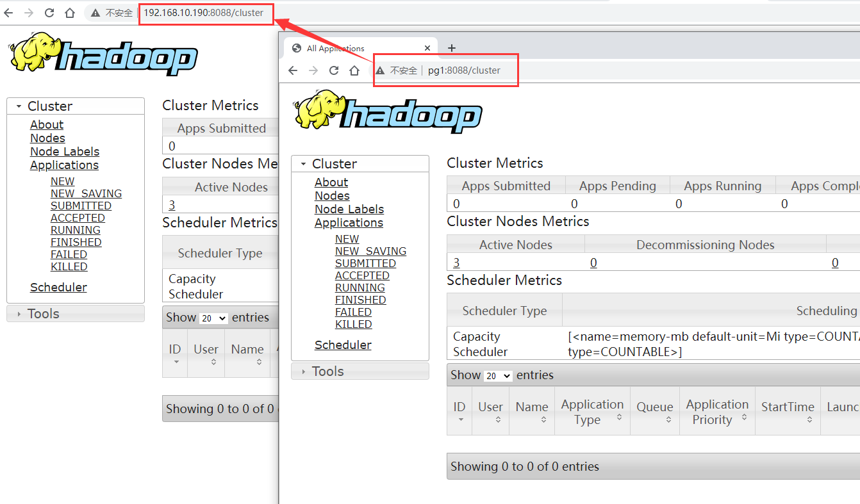Click Decommissioning Nodes count 0 in the front window
The height and width of the screenshot is (504, 860).
[593, 263]
